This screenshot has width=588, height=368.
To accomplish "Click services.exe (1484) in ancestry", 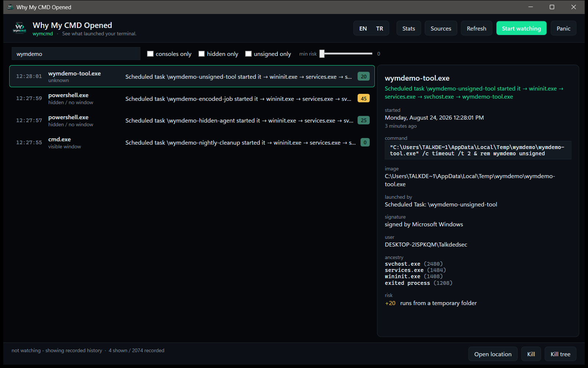I will (x=415, y=270).
